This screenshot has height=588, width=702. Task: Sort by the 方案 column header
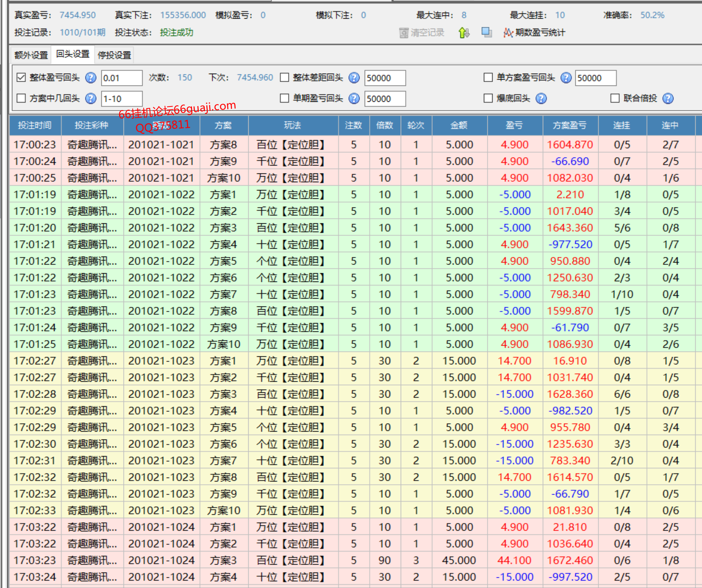click(x=223, y=125)
